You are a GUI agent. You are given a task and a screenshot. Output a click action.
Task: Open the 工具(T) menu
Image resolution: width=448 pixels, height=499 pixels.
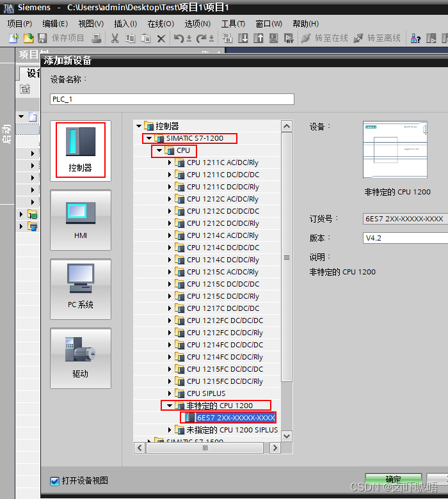[233, 24]
